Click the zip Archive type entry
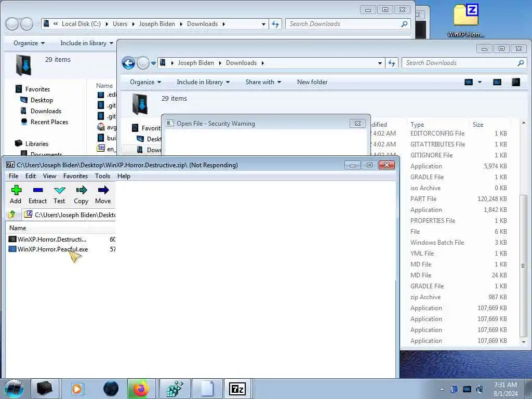 coord(425,297)
